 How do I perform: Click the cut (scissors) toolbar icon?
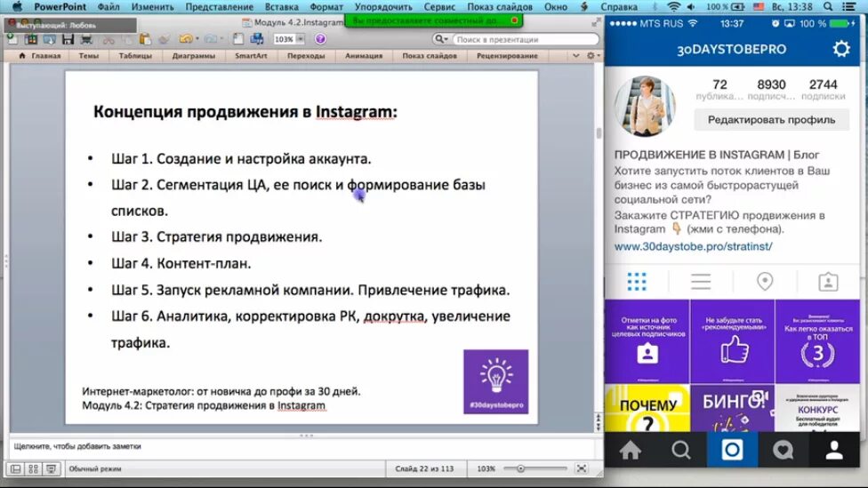(x=108, y=39)
